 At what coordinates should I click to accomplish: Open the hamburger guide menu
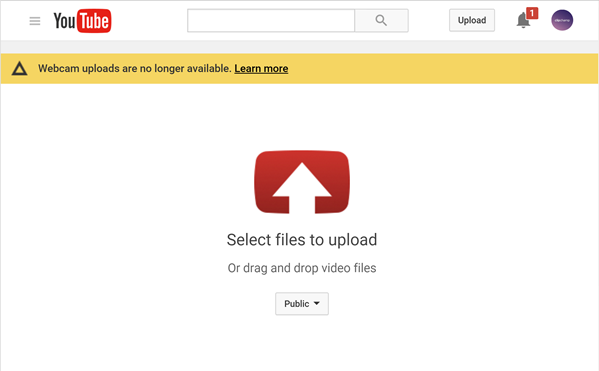tap(35, 21)
